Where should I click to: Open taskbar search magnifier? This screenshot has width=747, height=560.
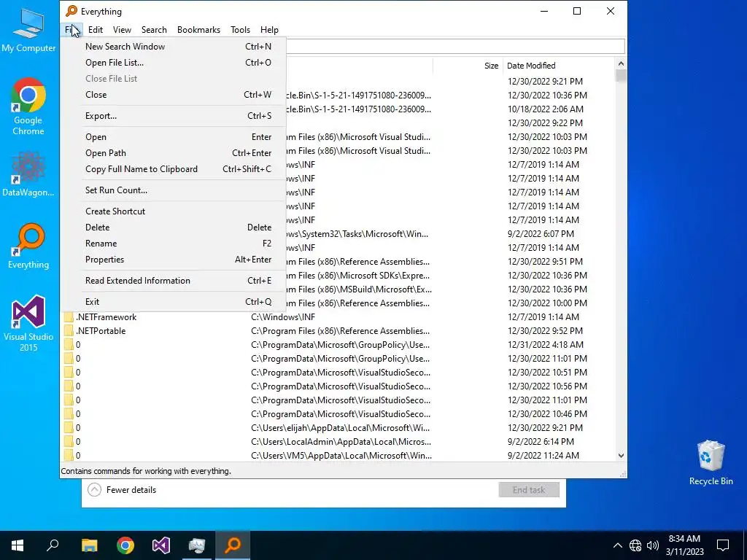click(53, 545)
